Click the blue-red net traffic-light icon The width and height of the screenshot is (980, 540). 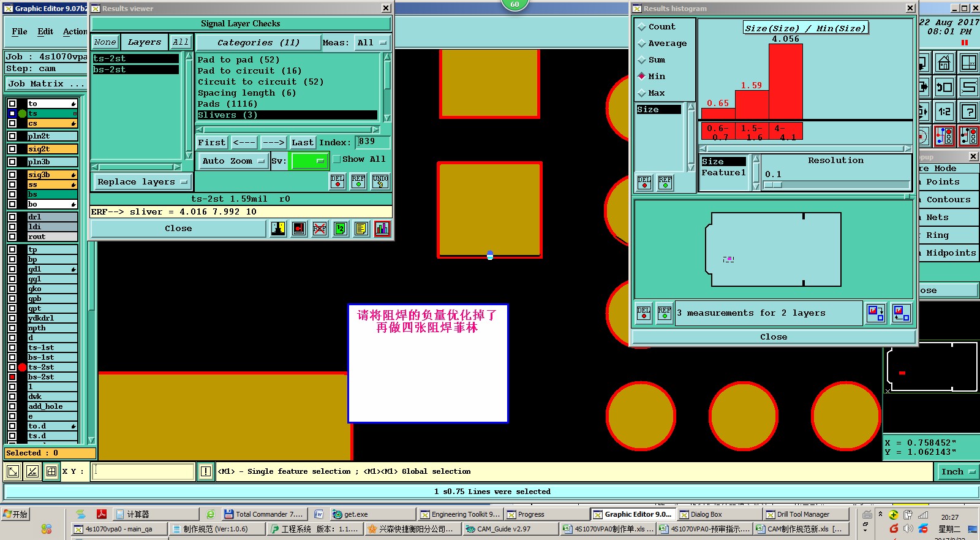pos(944,136)
